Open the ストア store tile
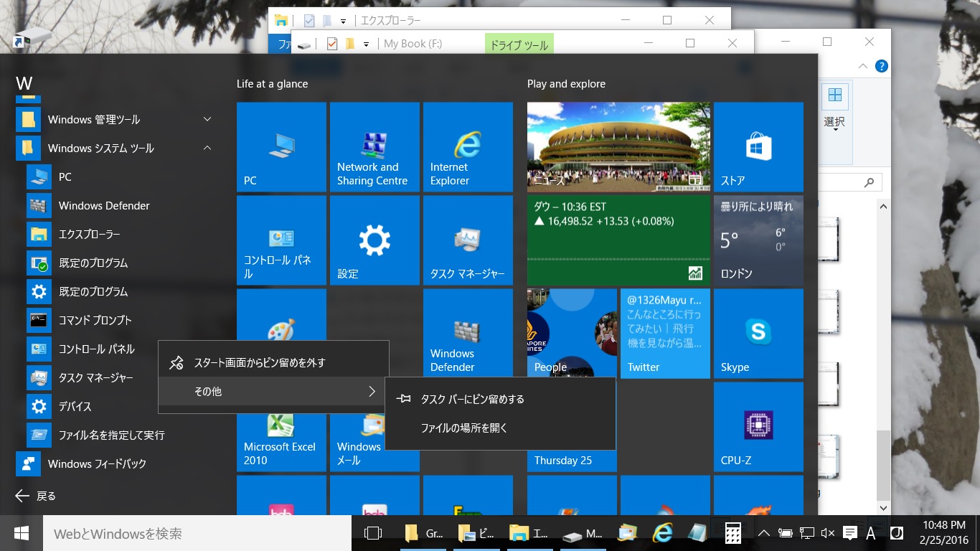 tap(758, 147)
